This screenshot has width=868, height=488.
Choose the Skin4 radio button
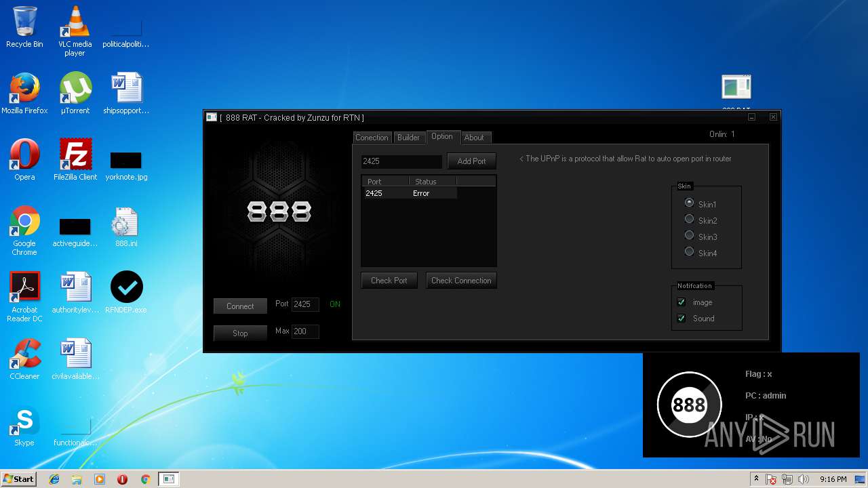[689, 251]
